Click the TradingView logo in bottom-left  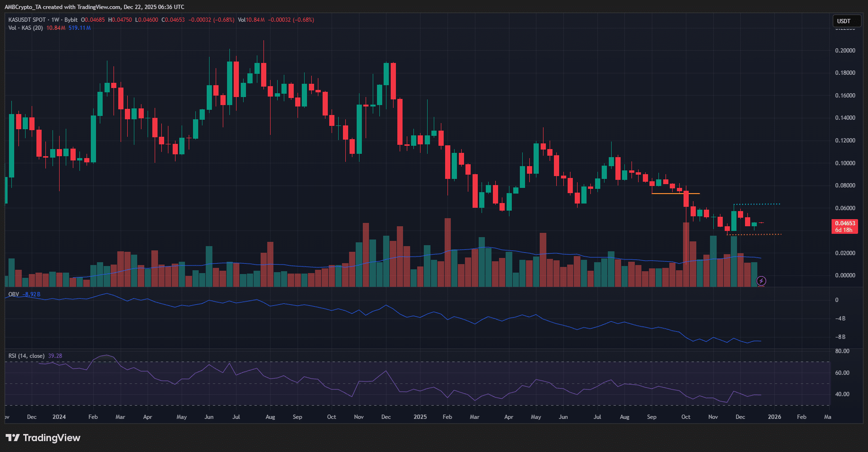click(x=43, y=438)
